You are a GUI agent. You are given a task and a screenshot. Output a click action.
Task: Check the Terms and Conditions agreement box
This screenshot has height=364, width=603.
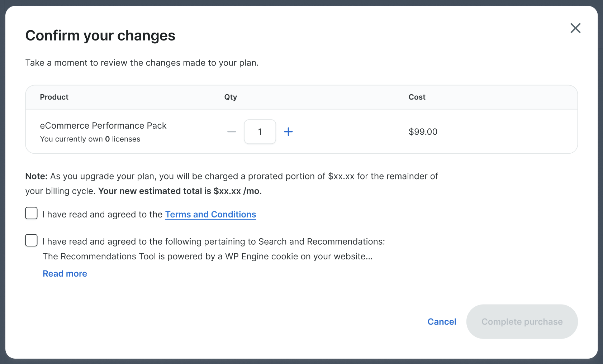[32, 213]
